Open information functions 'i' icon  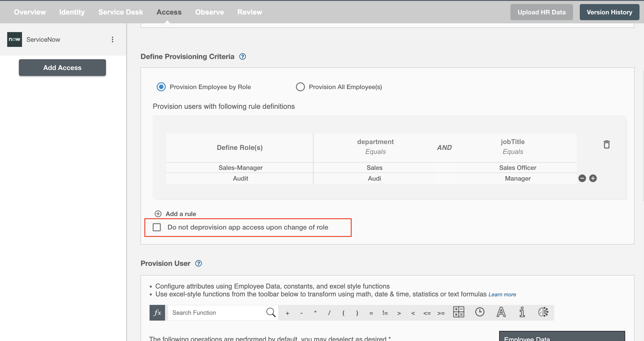[x=522, y=312]
